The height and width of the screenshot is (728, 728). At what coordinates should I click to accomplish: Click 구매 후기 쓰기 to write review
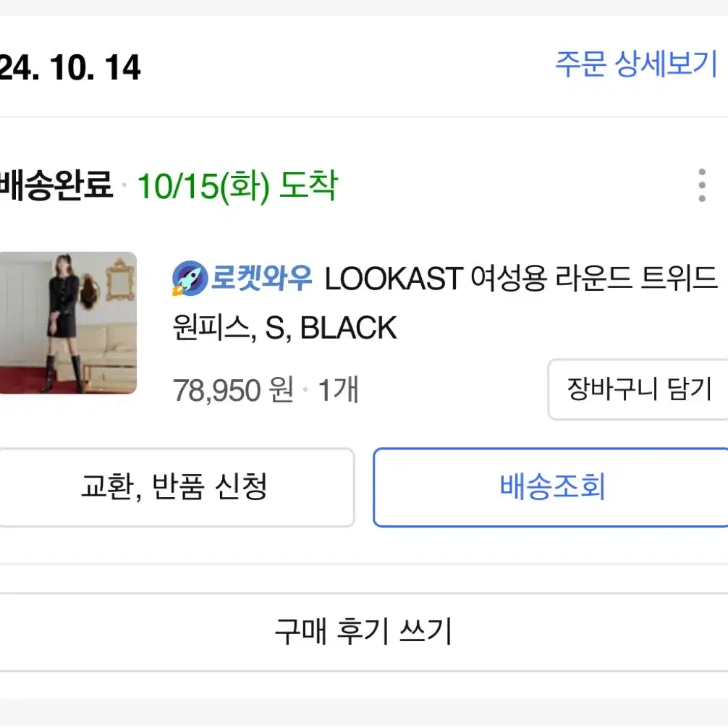[x=364, y=632]
